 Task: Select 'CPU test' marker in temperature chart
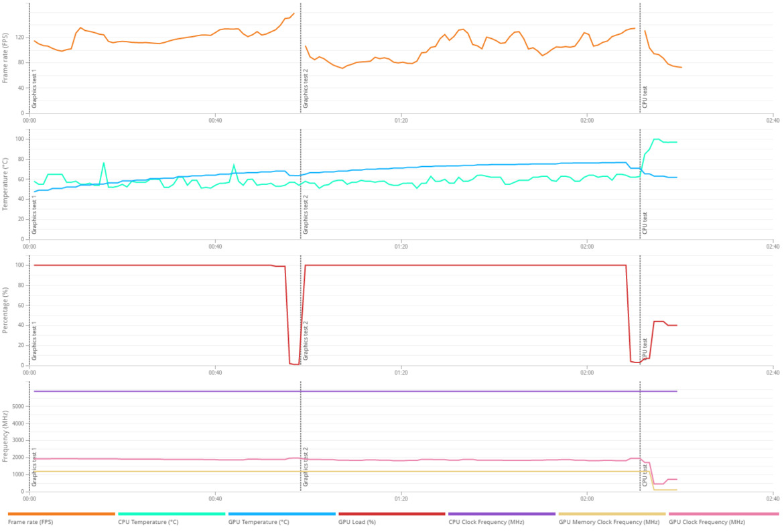[645, 223]
